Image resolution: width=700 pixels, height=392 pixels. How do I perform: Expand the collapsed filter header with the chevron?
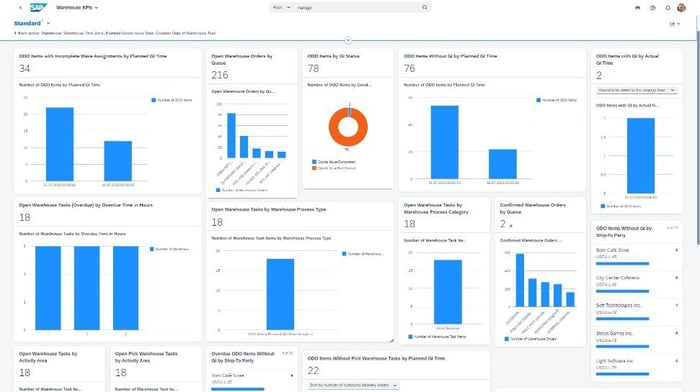coord(348,41)
